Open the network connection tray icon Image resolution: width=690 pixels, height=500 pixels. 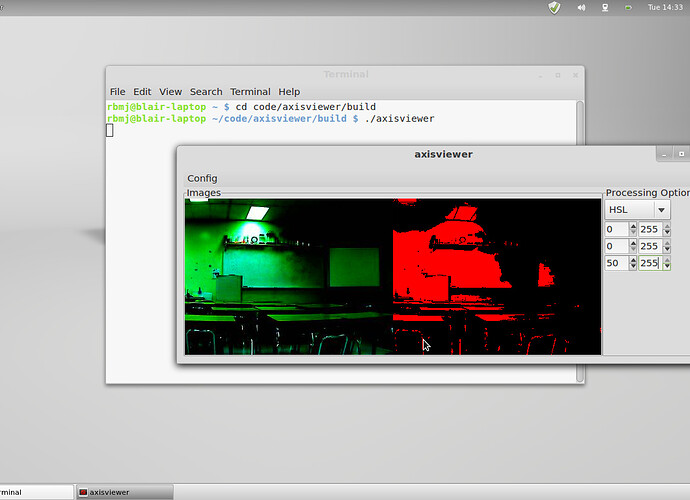point(605,7)
